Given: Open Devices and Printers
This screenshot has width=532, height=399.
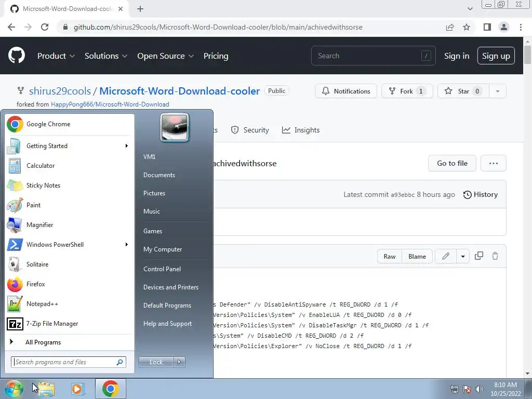Looking at the screenshot, I should pyautogui.click(x=170, y=287).
